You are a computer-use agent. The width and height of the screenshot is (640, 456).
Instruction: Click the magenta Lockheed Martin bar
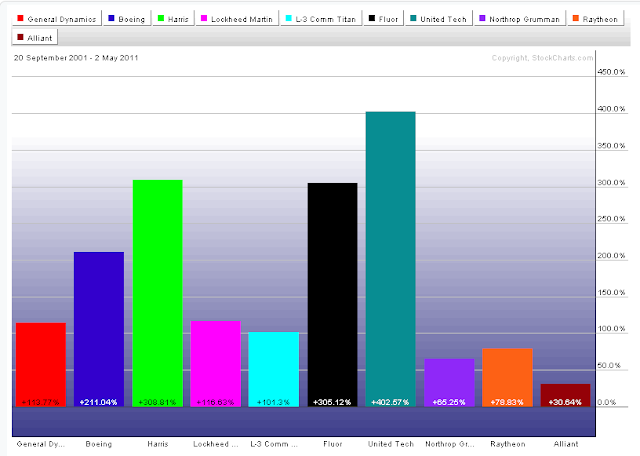coord(216,364)
